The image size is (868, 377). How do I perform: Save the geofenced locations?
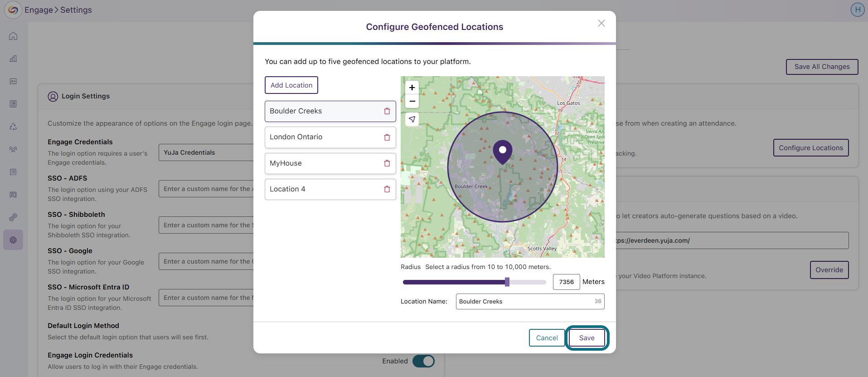click(587, 338)
